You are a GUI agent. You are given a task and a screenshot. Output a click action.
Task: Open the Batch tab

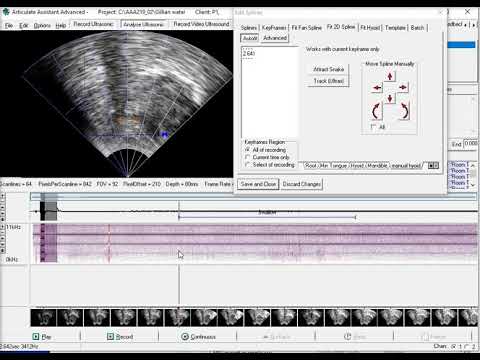click(x=417, y=28)
